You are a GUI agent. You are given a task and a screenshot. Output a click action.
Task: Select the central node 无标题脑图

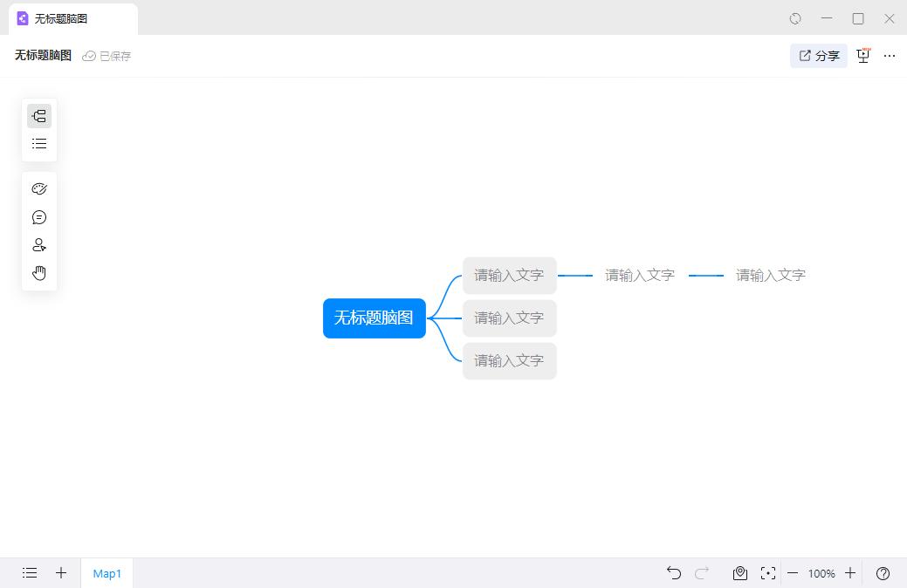point(374,318)
